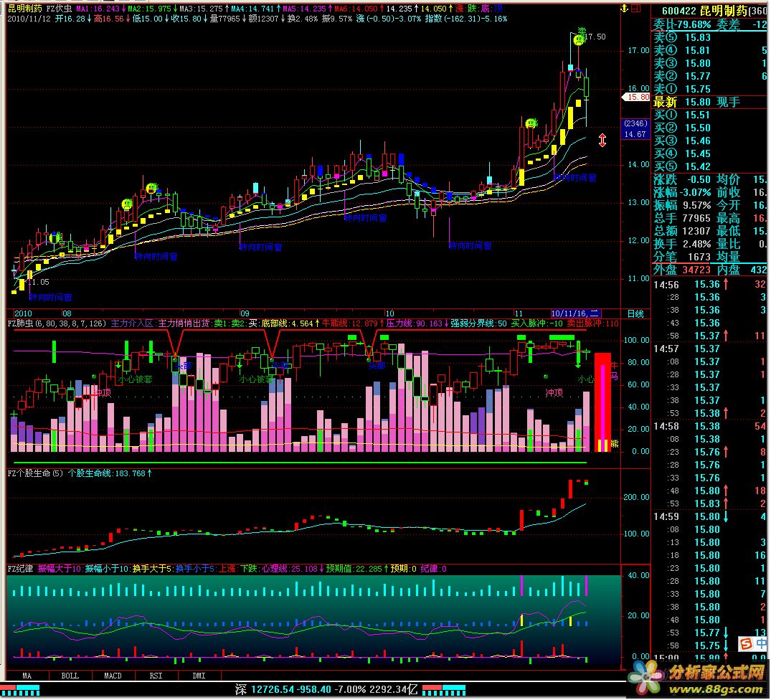This screenshot has width=771, height=700.
Task: Click the 14:58 15.38 trade row
Action: (x=710, y=426)
